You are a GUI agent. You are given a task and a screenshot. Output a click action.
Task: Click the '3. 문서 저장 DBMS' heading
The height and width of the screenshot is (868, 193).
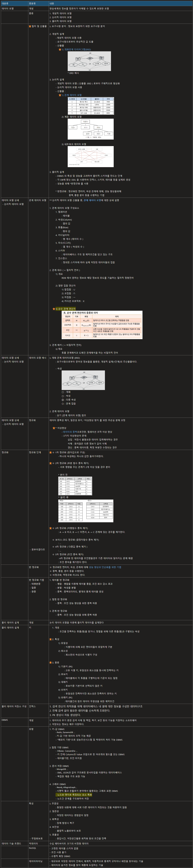59,766
